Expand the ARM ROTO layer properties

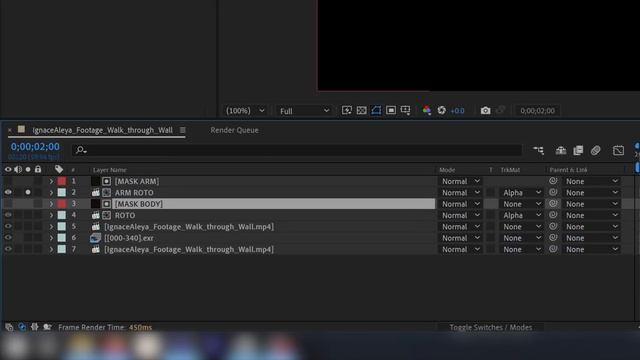(51, 192)
